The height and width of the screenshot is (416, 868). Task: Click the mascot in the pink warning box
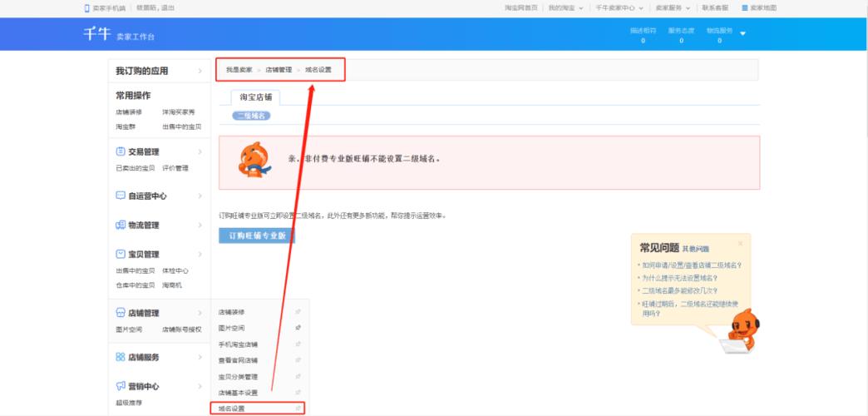click(x=254, y=160)
